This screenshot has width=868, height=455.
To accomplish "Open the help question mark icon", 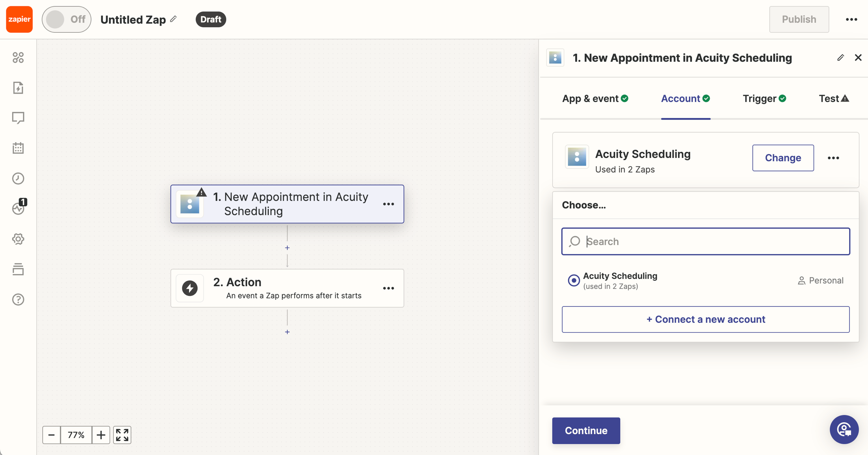I will tap(18, 299).
